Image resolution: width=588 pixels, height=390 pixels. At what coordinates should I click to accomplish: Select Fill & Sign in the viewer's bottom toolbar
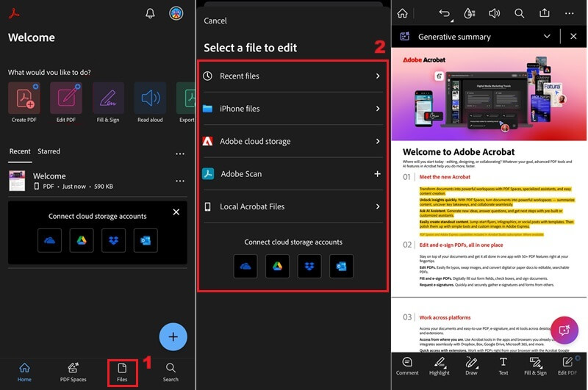(x=535, y=366)
